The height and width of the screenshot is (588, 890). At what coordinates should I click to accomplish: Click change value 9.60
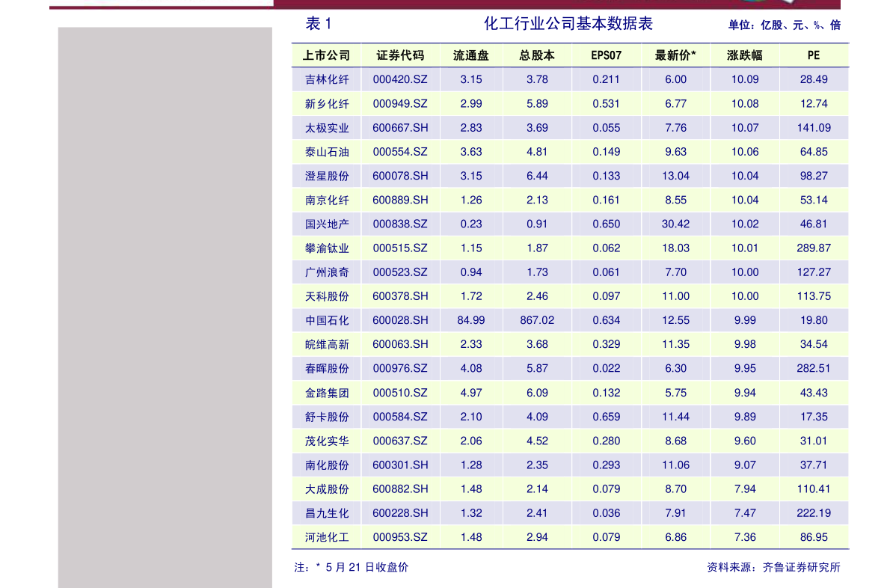point(745,441)
